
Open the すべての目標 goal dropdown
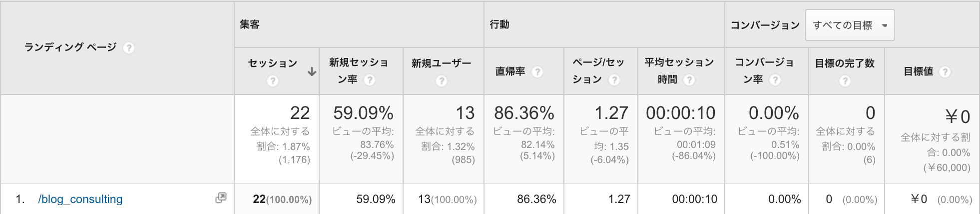coord(850,25)
